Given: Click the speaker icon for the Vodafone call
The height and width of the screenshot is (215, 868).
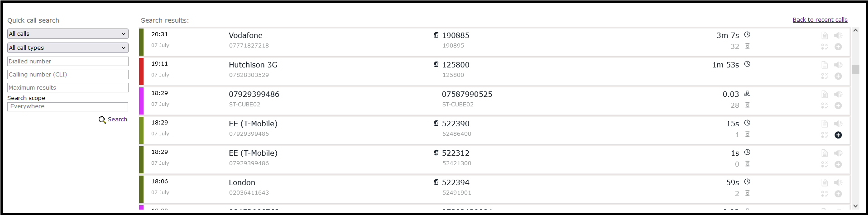Looking at the screenshot, I should 838,35.
